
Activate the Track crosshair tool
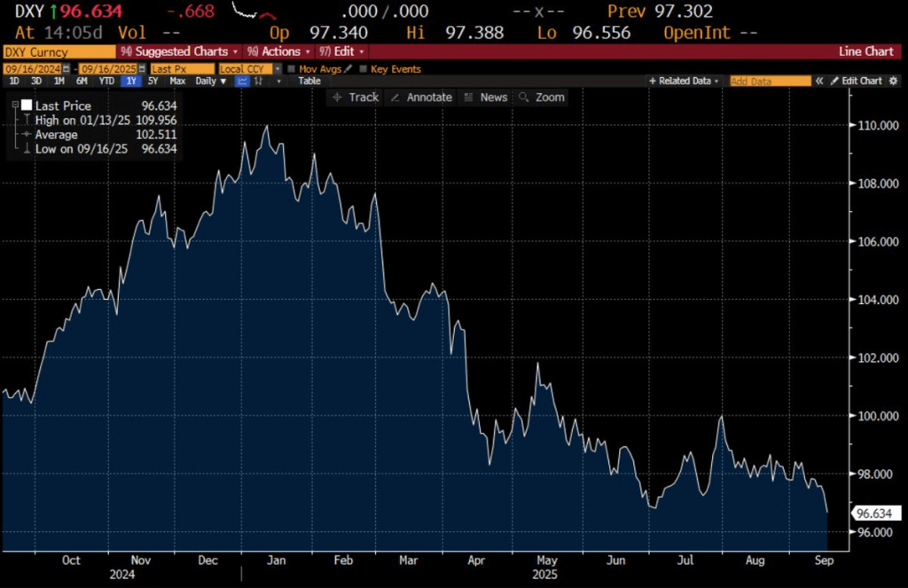[x=355, y=98]
